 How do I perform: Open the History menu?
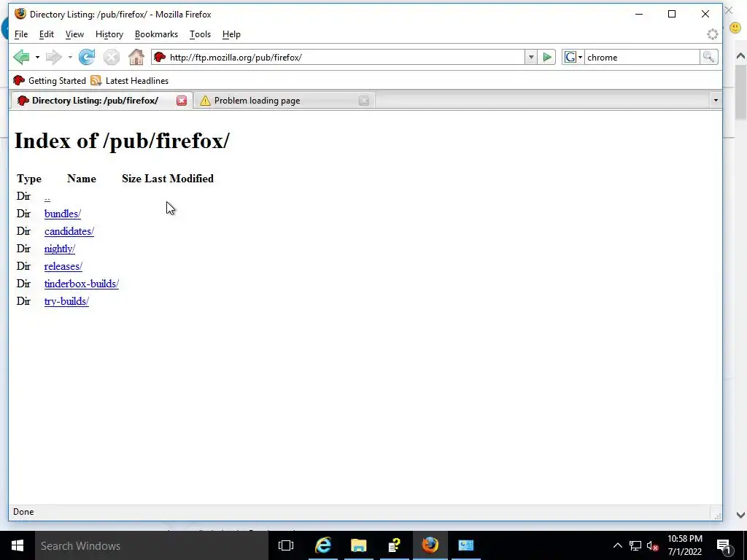tap(109, 34)
